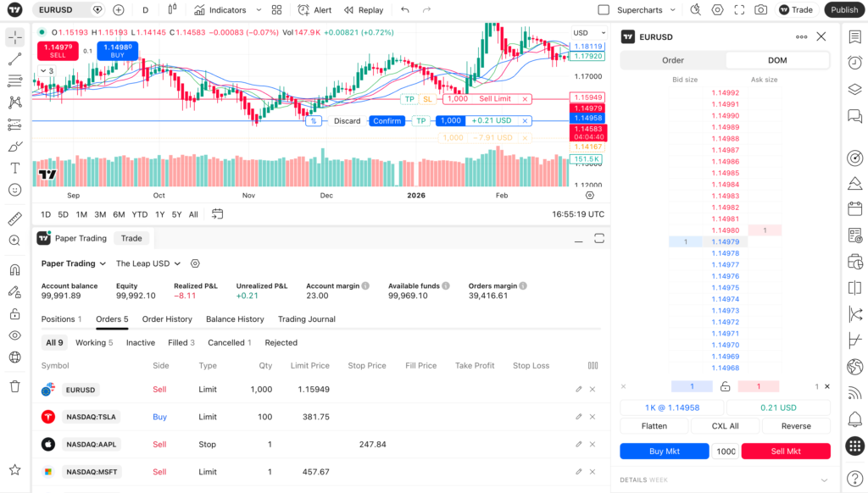Image resolution: width=868 pixels, height=493 pixels.
Task: Open the Indicators template chevron
Action: pyautogui.click(x=258, y=9)
